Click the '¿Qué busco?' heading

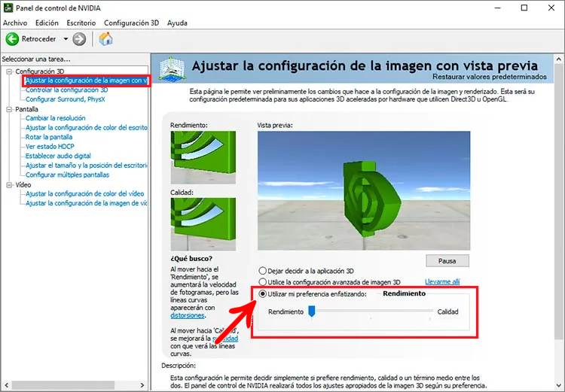tap(191, 259)
